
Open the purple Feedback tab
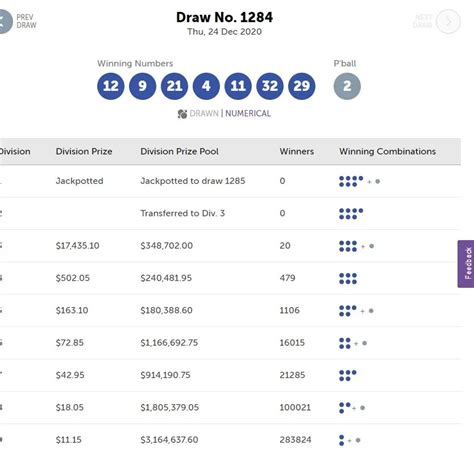pos(466,264)
